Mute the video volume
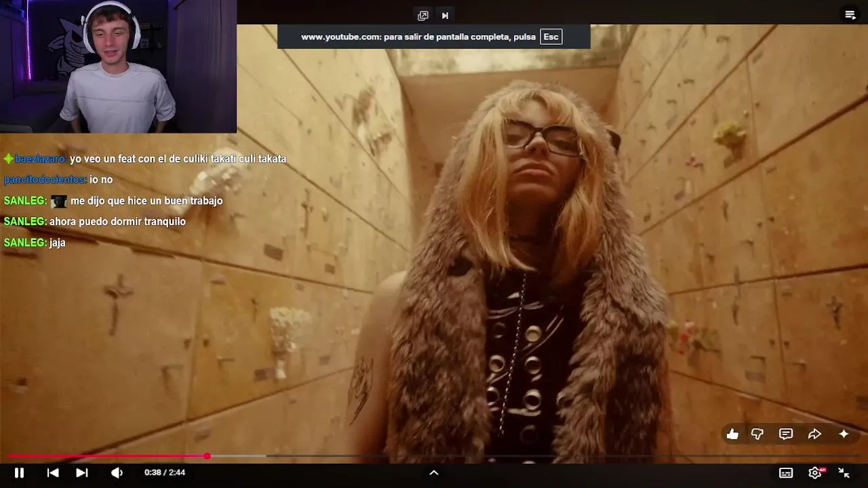 pyautogui.click(x=117, y=472)
